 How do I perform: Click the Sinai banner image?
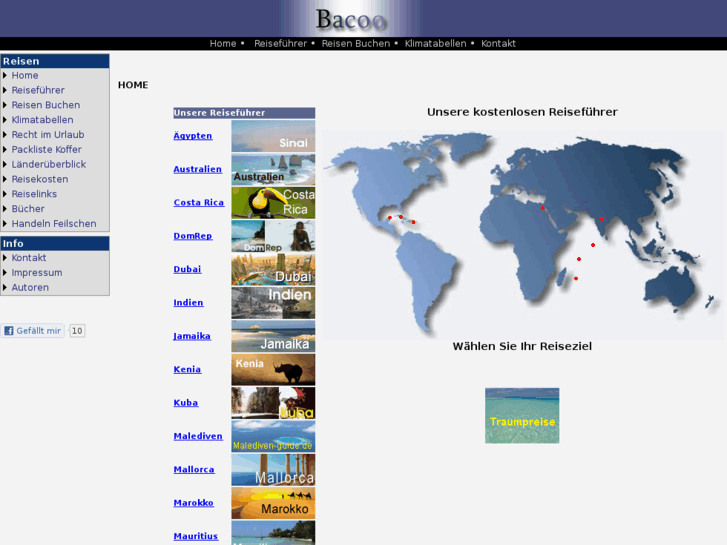273,136
